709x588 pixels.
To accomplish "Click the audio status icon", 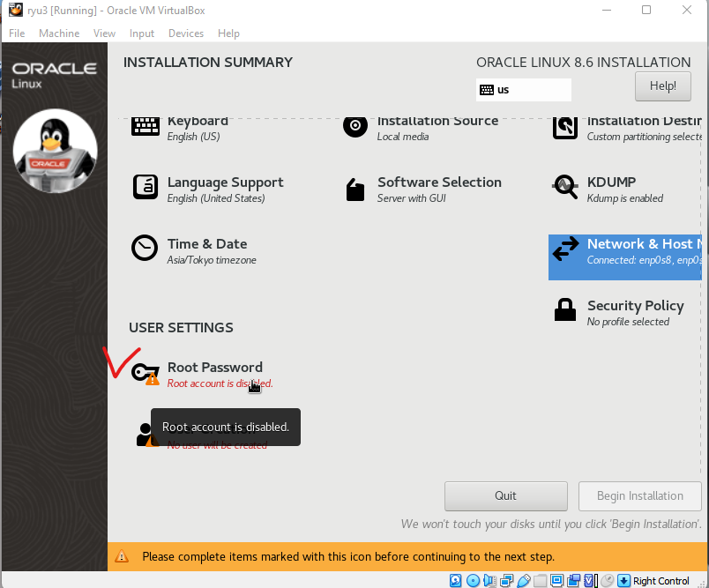I will 489,580.
